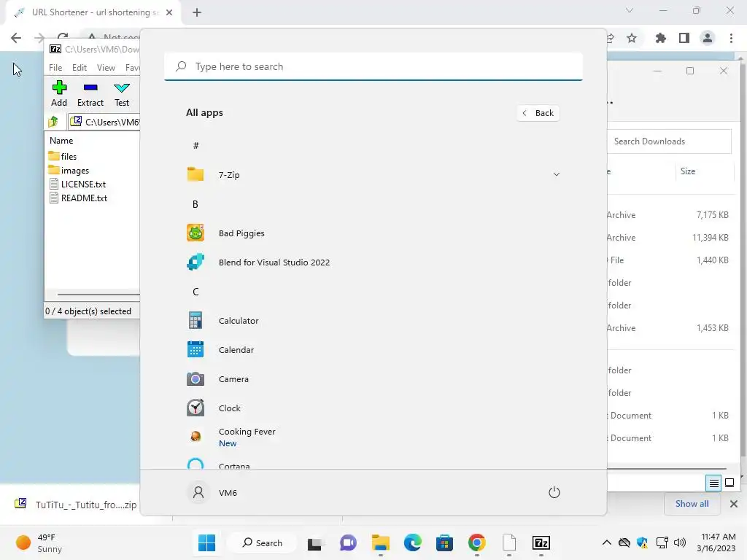Select LICENSE.txt in 7-Zip list
The height and width of the screenshot is (560, 747).
[77, 184]
